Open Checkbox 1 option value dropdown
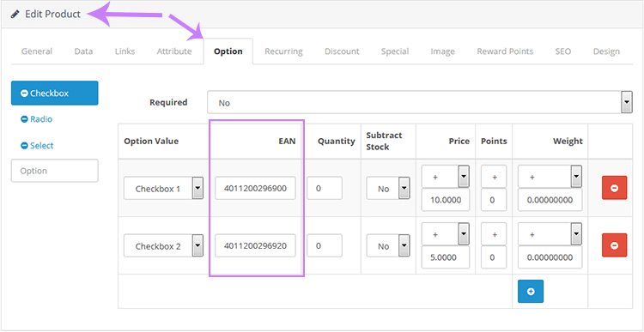Screen dimensions: 644x332 [163, 189]
